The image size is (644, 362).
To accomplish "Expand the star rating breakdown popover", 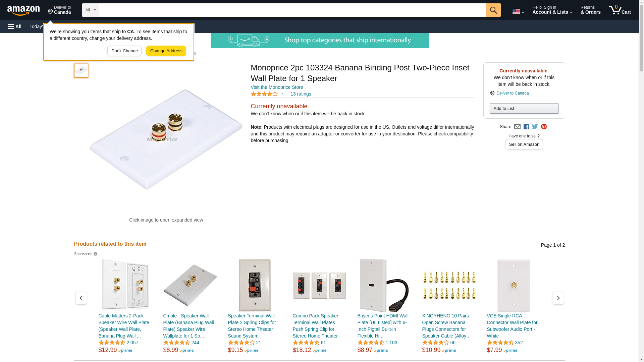I will (x=267, y=94).
